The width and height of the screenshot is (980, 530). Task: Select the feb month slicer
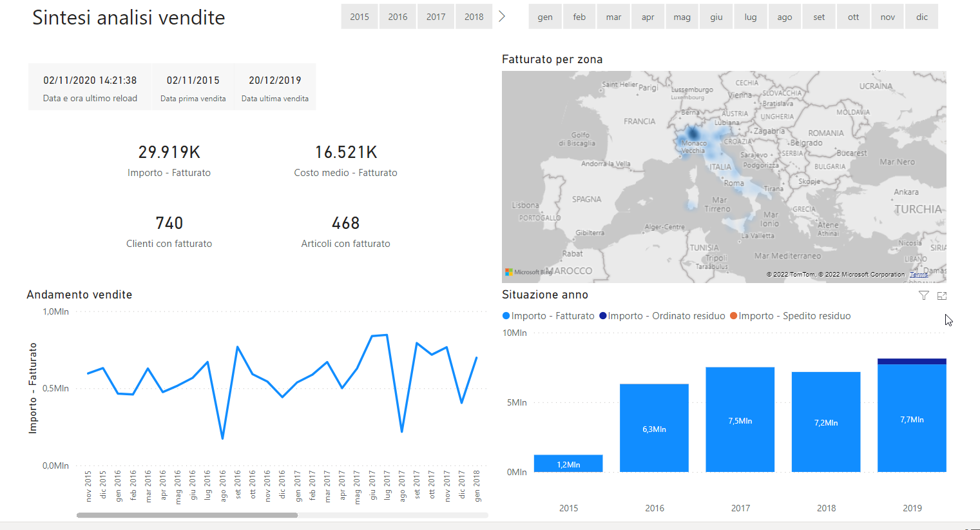coord(579,17)
